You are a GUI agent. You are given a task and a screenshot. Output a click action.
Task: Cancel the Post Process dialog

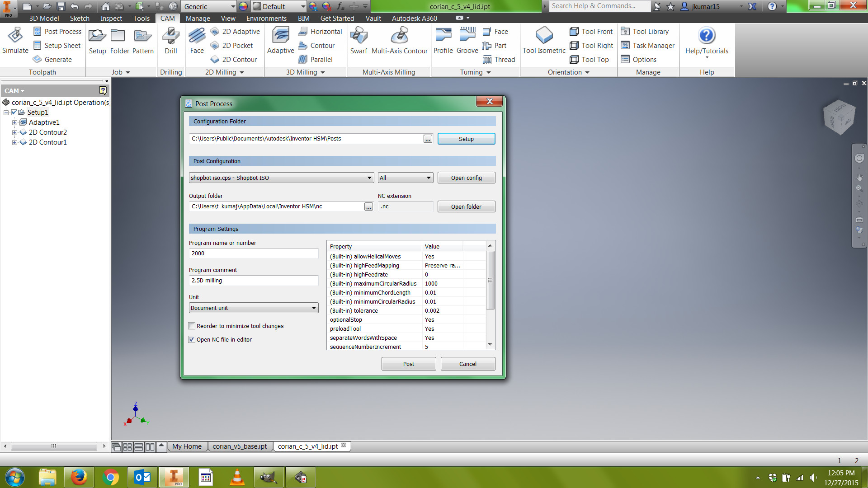tap(468, 364)
